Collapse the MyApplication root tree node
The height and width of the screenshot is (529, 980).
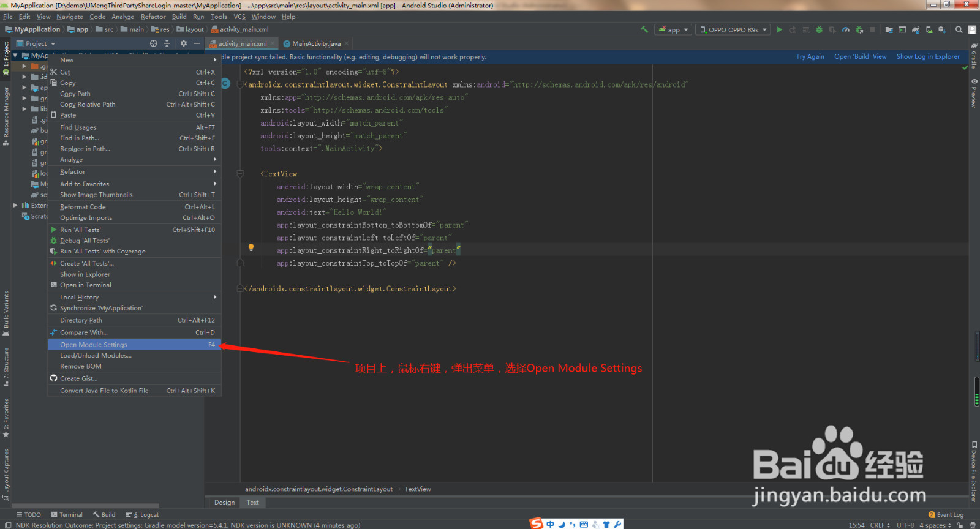tap(17, 55)
